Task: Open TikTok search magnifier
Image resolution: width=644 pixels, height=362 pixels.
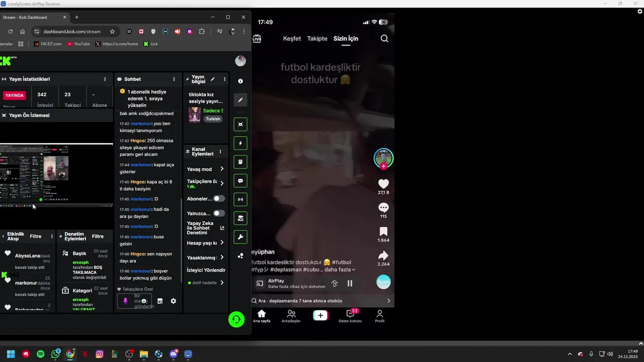Action: (384, 39)
